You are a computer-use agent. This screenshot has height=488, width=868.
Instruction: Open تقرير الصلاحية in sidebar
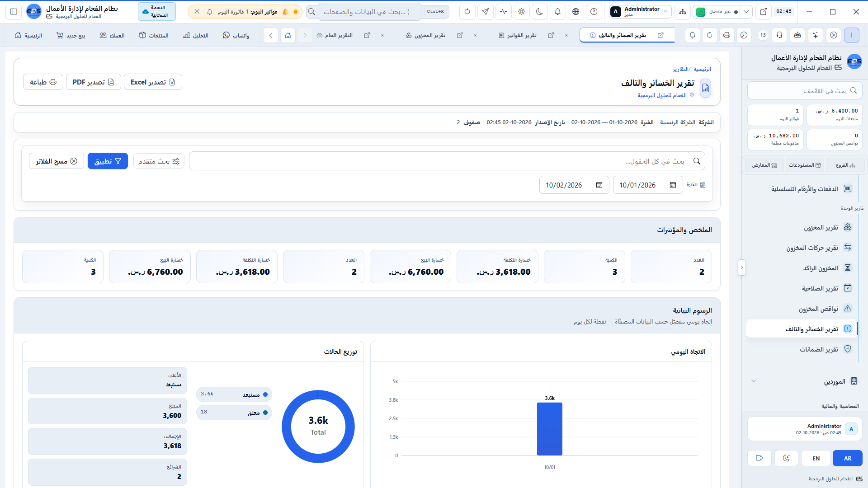803,288
